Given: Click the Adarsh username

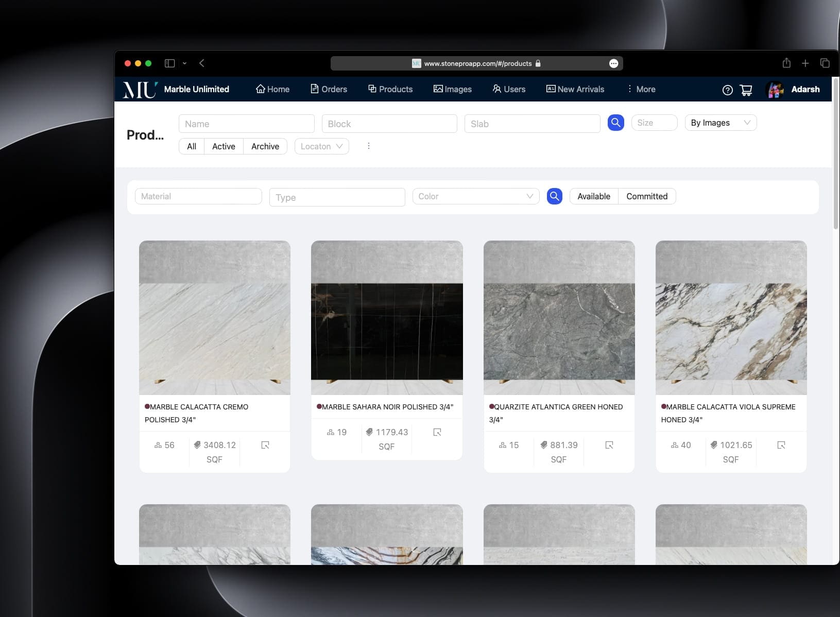Looking at the screenshot, I should click(x=805, y=89).
